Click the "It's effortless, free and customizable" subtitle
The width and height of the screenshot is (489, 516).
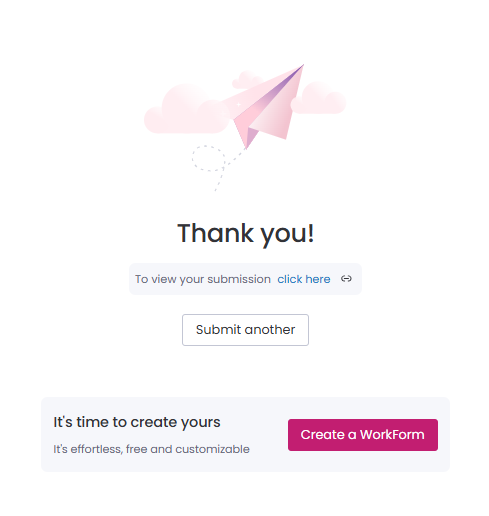[151, 449]
